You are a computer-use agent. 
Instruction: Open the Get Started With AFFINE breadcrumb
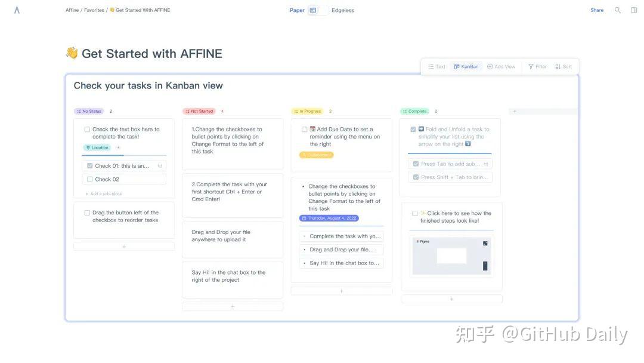[140, 10]
